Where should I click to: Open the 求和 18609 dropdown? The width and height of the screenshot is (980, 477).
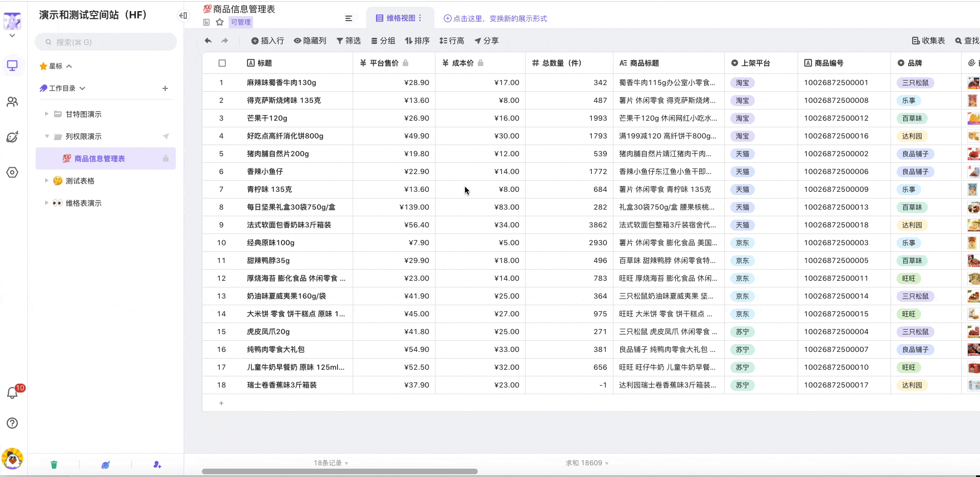click(x=587, y=463)
